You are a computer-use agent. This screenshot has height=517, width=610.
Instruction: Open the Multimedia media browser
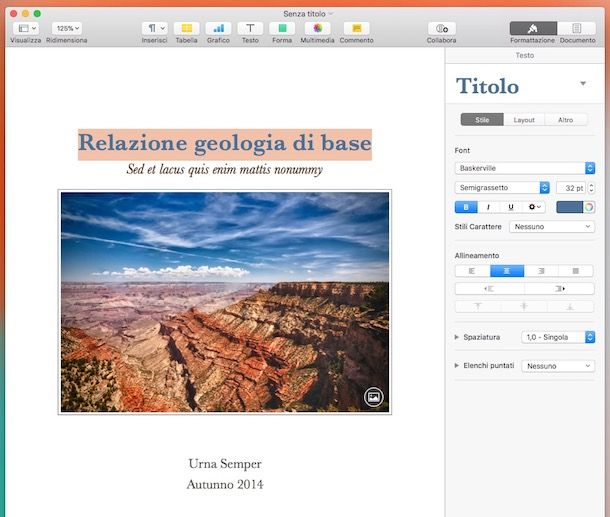(x=317, y=28)
